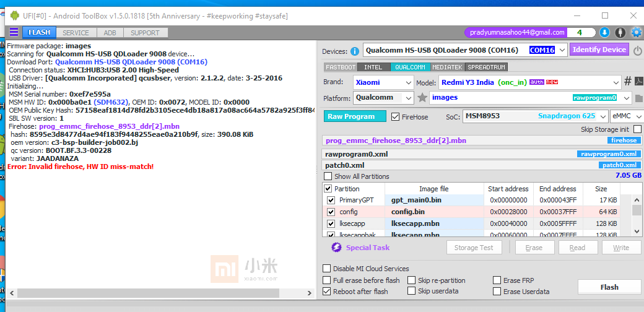Click the rawprogram0.xml file field

coord(482,154)
